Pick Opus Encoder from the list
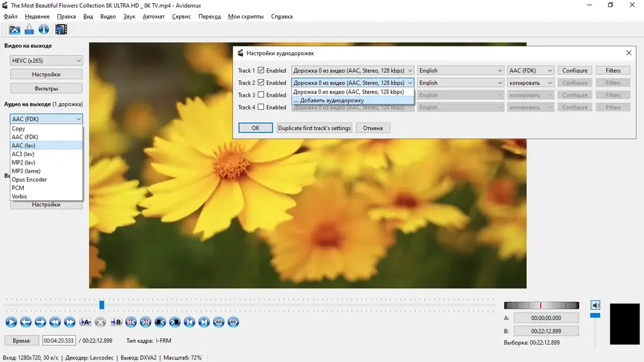 click(x=46, y=180)
